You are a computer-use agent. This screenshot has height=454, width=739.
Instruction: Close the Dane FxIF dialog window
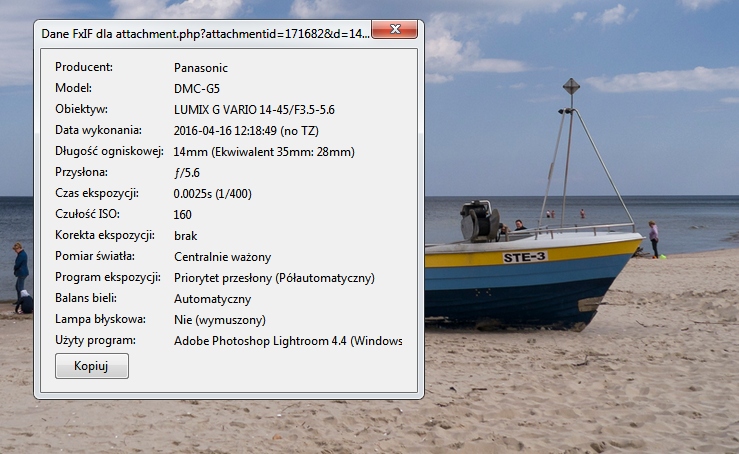[x=396, y=33]
